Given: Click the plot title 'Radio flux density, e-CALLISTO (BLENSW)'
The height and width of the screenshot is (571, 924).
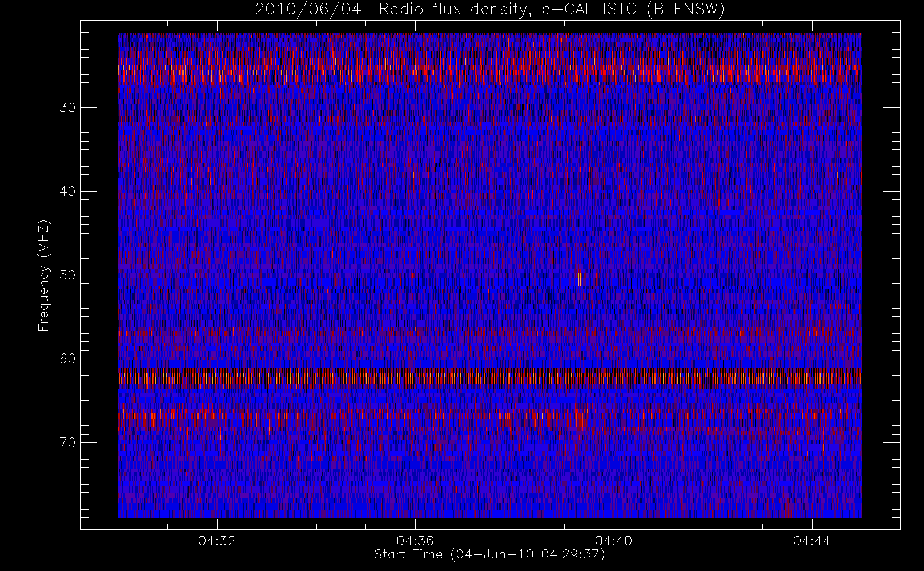Looking at the screenshot, I should tap(552, 10).
